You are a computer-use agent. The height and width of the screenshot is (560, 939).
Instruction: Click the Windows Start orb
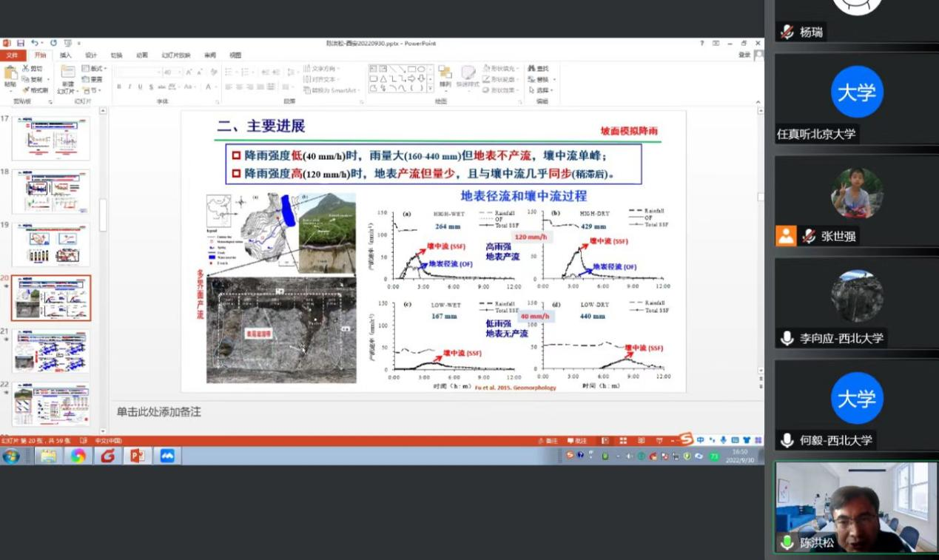point(11,456)
